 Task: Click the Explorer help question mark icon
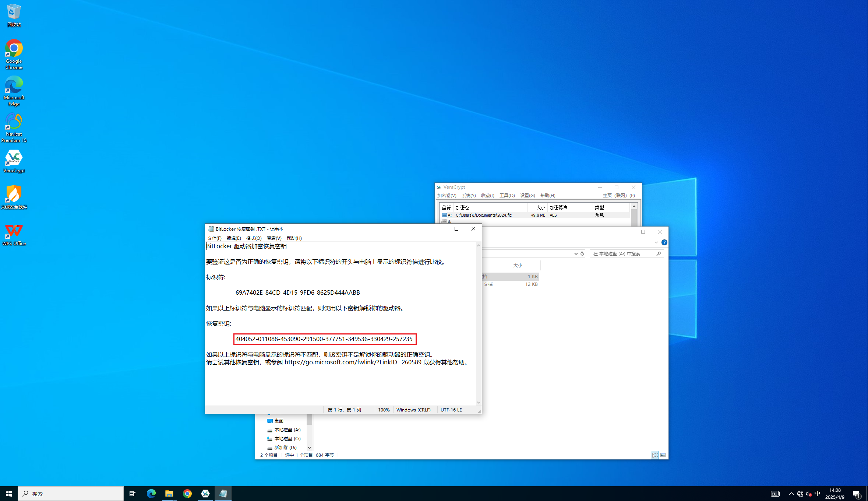click(664, 242)
